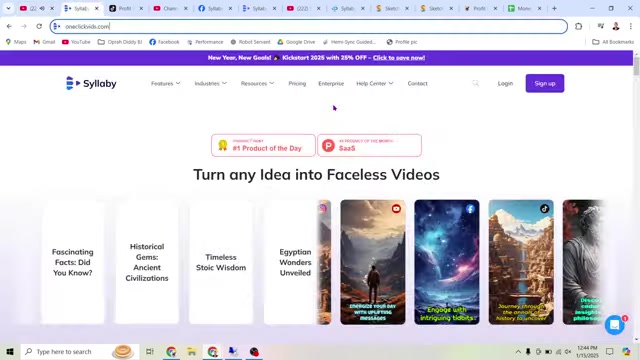Open the TikTok ancient city video thumbnail
This screenshot has width=640, height=360.
coord(521,262)
